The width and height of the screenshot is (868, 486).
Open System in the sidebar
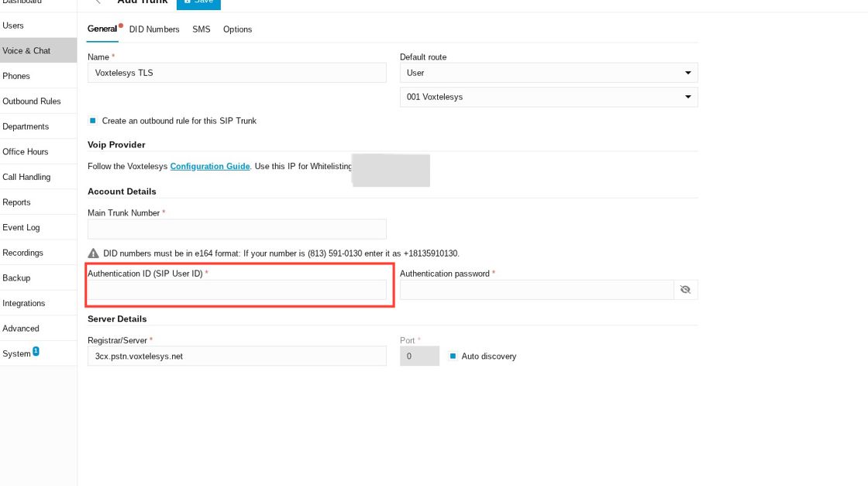(x=38, y=353)
